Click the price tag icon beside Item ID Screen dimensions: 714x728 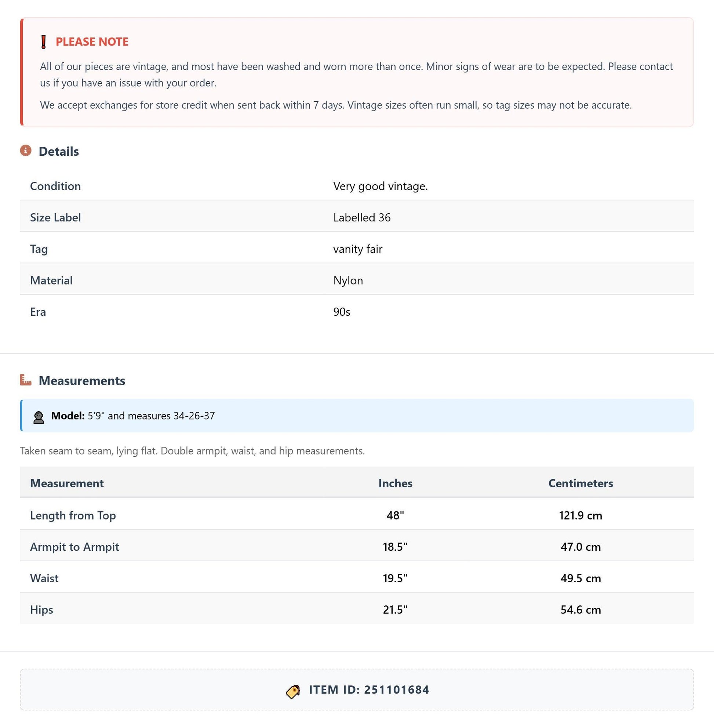pyautogui.click(x=293, y=691)
